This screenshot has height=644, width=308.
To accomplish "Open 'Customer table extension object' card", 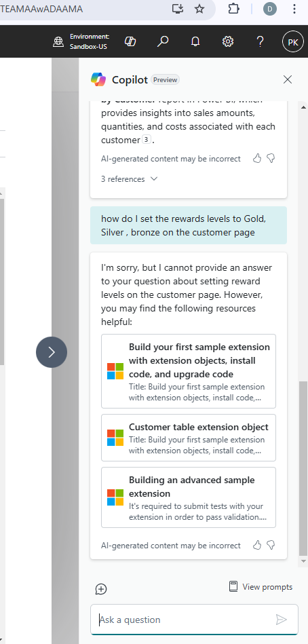I will click(x=189, y=438).
